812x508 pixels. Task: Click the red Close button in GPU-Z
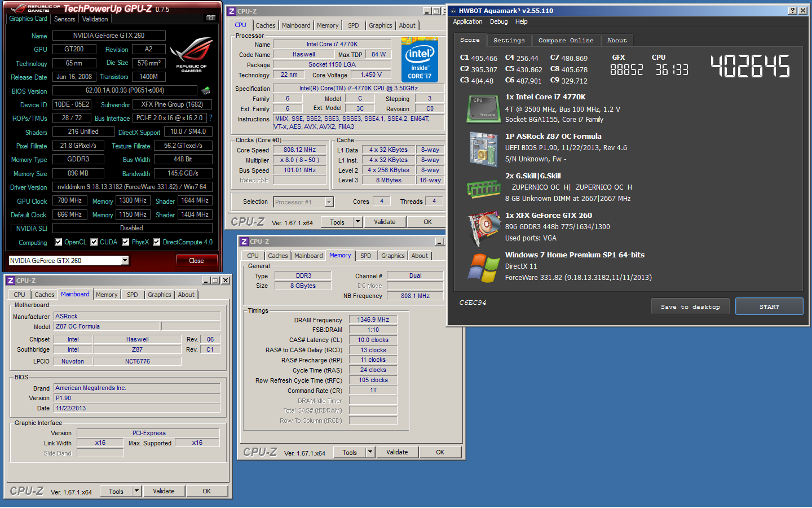pyautogui.click(x=196, y=260)
